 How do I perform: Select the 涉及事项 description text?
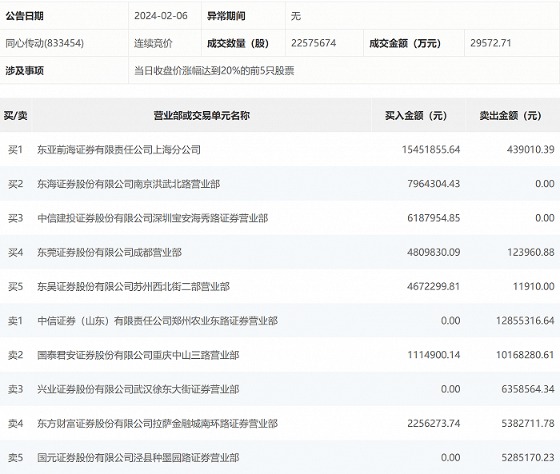(214, 71)
